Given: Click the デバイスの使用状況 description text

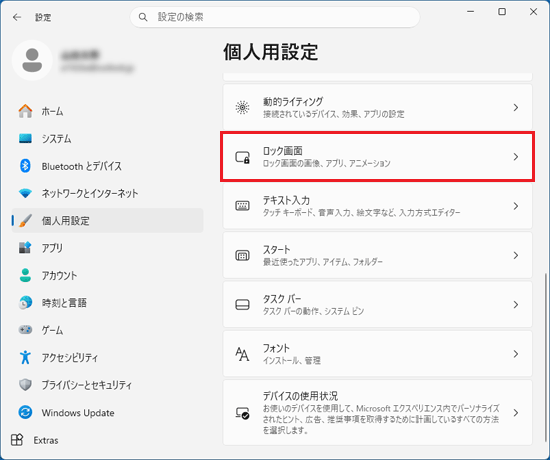Looking at the screenshot, I should point(381,419).
